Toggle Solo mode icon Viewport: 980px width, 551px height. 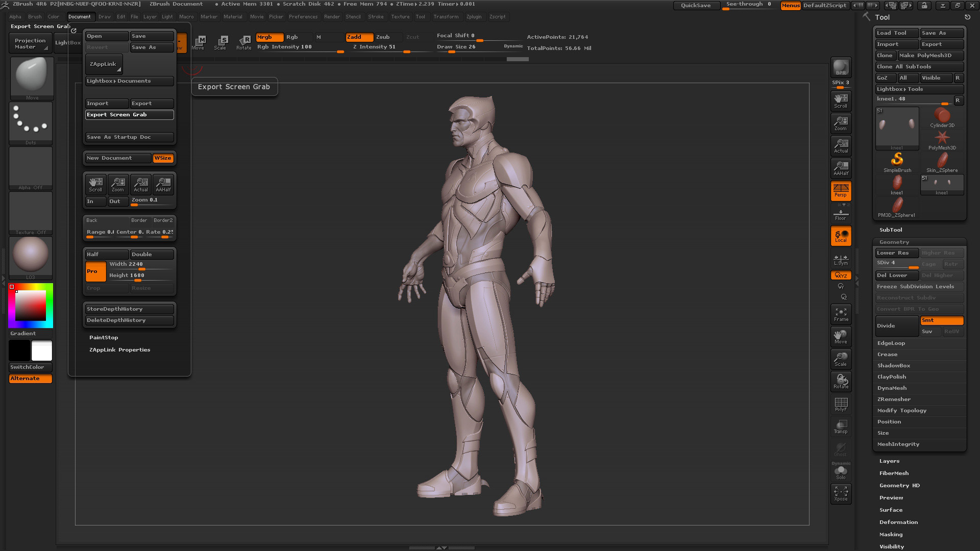841,472
